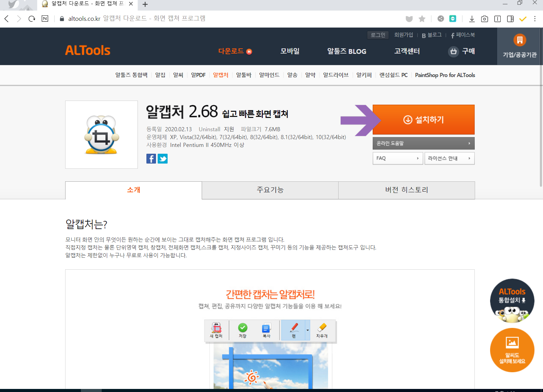
Task: Open the 알집 product link
Action: click(160, 75)
